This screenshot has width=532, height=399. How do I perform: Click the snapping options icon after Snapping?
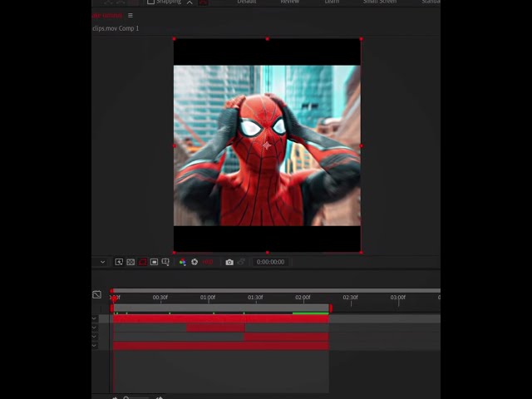(x=190, y=2)
